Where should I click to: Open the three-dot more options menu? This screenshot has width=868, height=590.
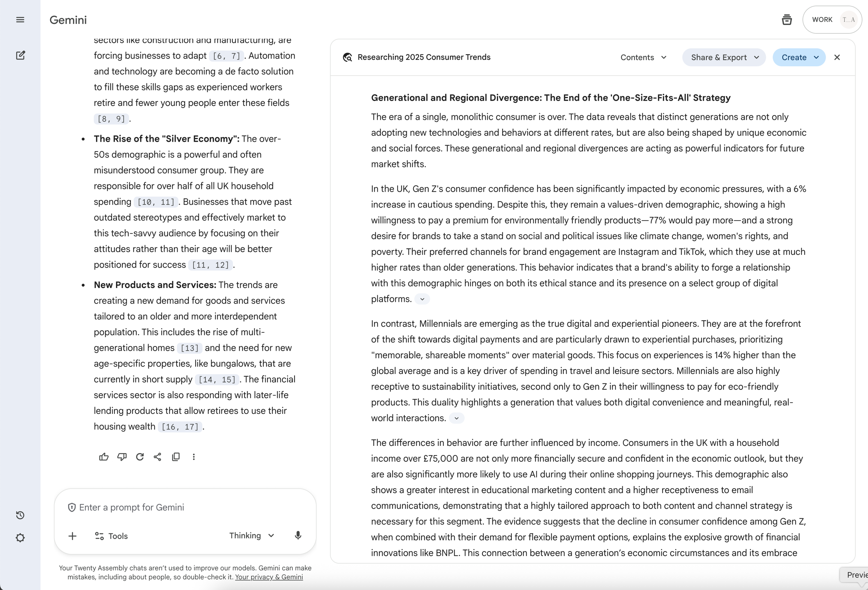coord(193,457)
